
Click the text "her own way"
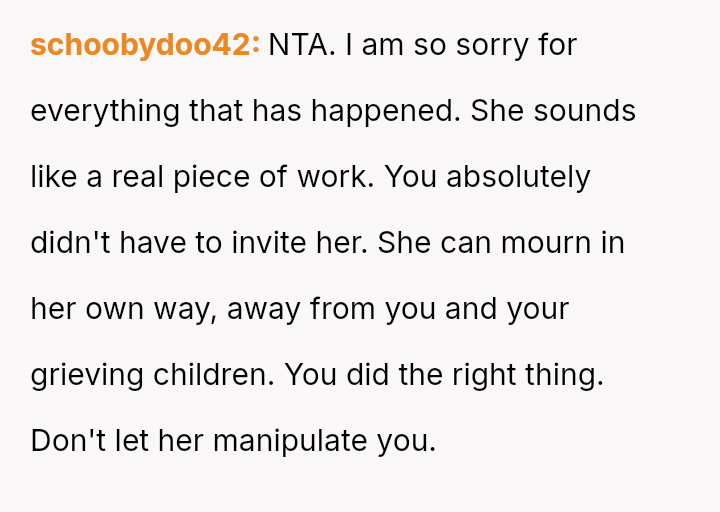pos(122,309)
